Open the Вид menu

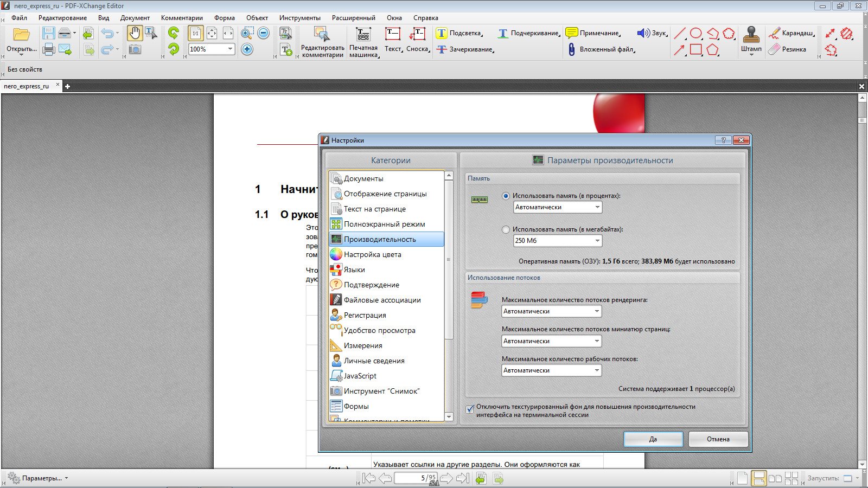click(x=104, y=18)
